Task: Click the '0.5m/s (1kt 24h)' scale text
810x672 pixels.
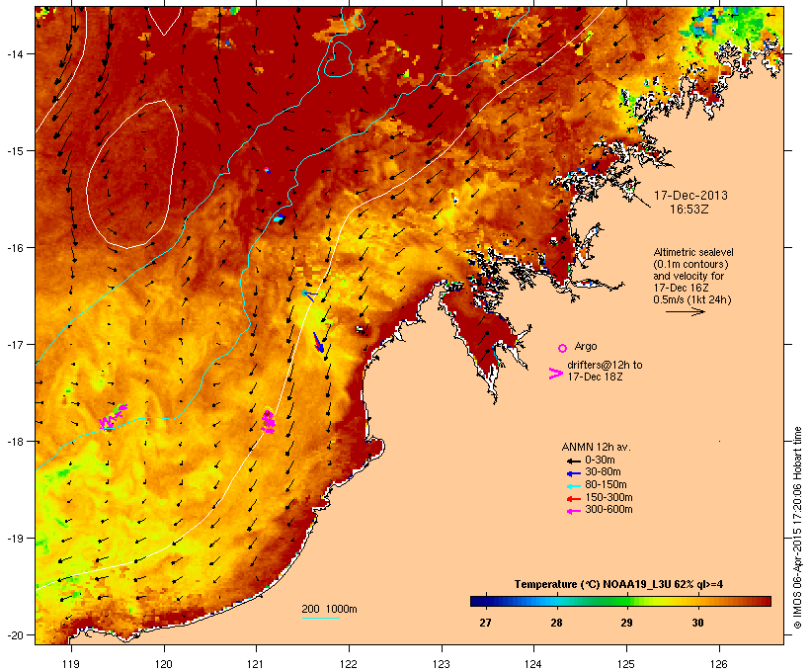Action: pyautogui.click(x=692, y=299)
